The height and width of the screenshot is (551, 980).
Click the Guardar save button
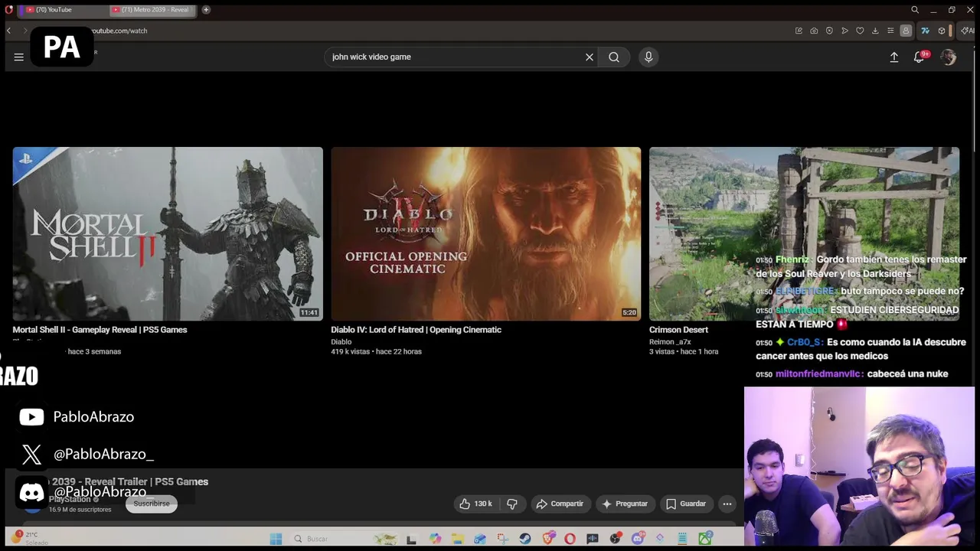[686, 504]
